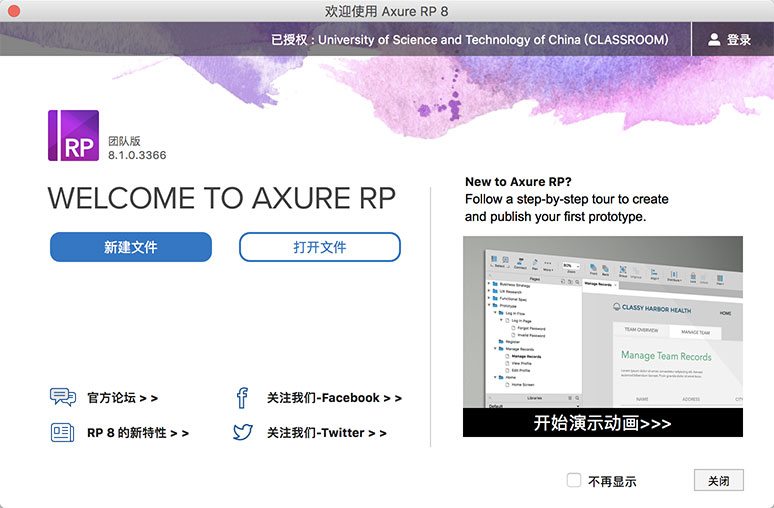Click the 新建文件 button
This screenshot has height=508, width=774.
(131, 247)
